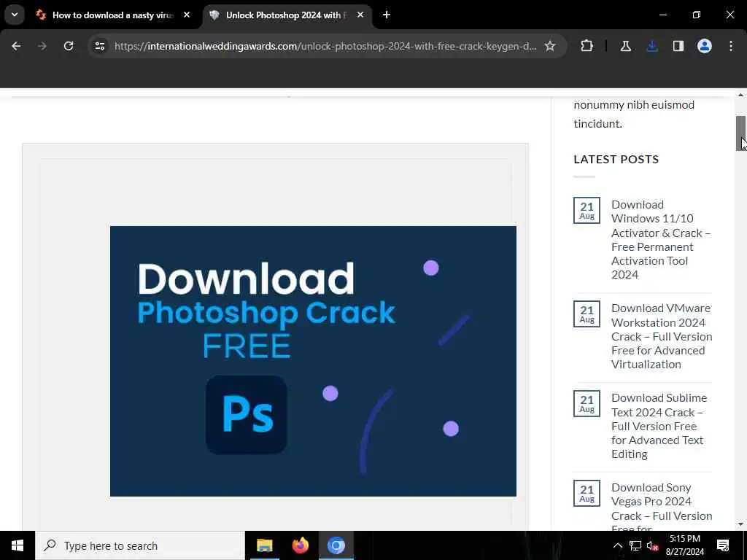The height and width of the screenshot is (560, 747).
Task: Click the 21 Aug date badge beside Sony Vegas post
Action: pos(587,494)
